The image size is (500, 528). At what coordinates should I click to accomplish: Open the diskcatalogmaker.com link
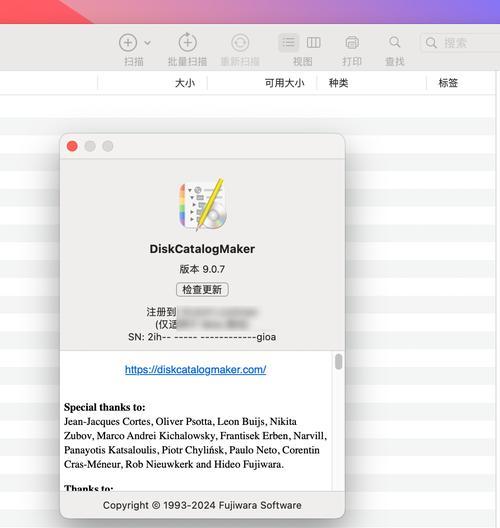(195, 369)
